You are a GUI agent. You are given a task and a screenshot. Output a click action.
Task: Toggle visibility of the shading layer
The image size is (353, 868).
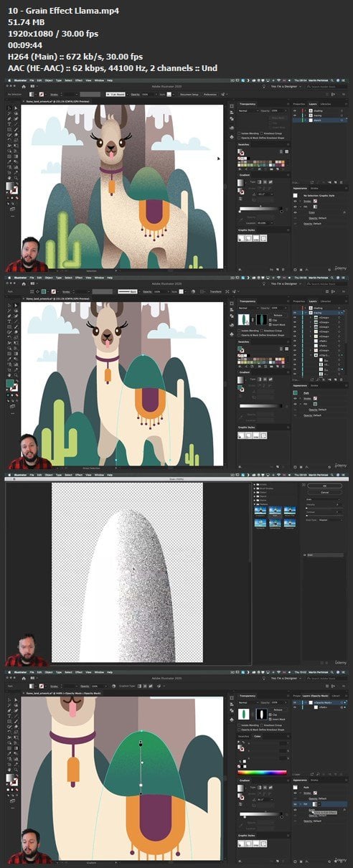pos(295,111)
